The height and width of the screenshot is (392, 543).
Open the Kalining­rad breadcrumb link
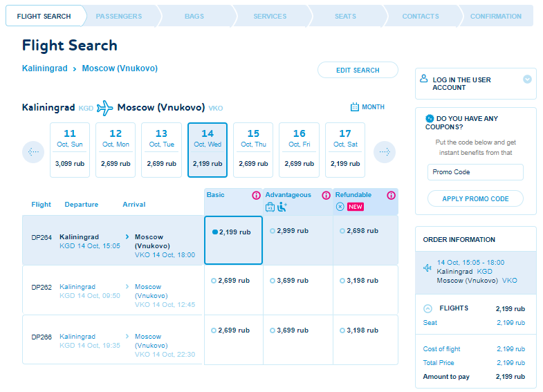pyautogui.click(x=45, y=68)
